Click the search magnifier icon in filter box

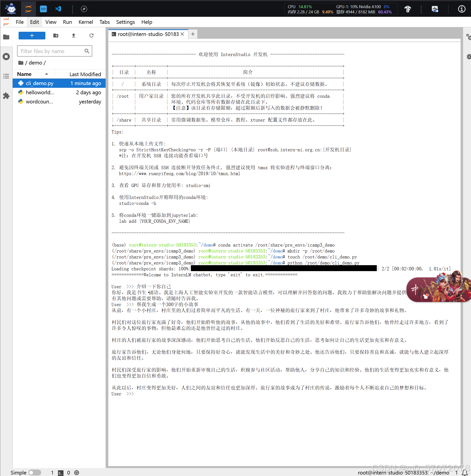[87, 51]
